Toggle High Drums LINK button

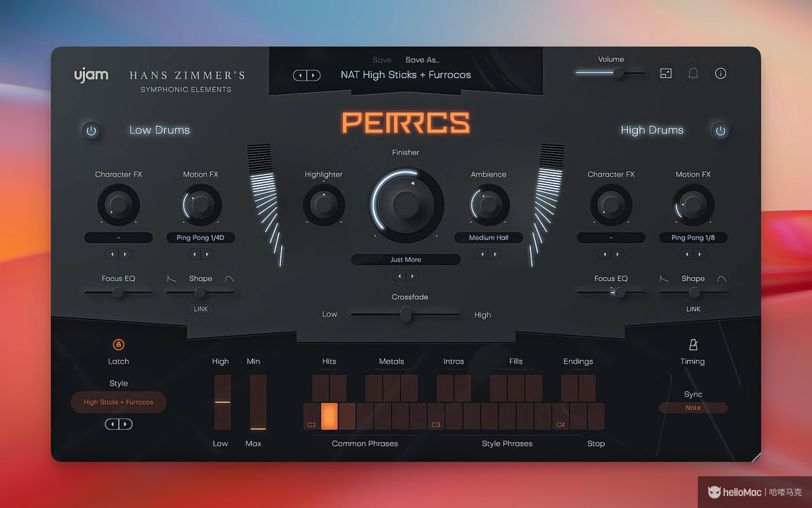click(693, 309)
